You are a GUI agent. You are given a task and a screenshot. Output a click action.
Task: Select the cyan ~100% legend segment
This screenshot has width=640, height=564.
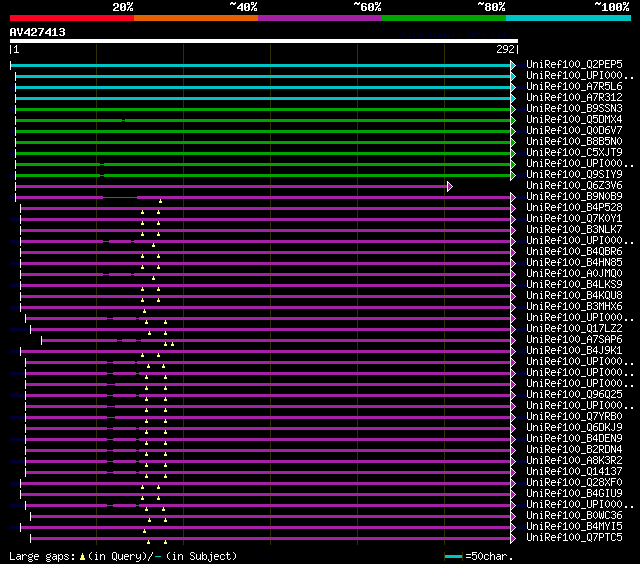(x=567, y=18)
